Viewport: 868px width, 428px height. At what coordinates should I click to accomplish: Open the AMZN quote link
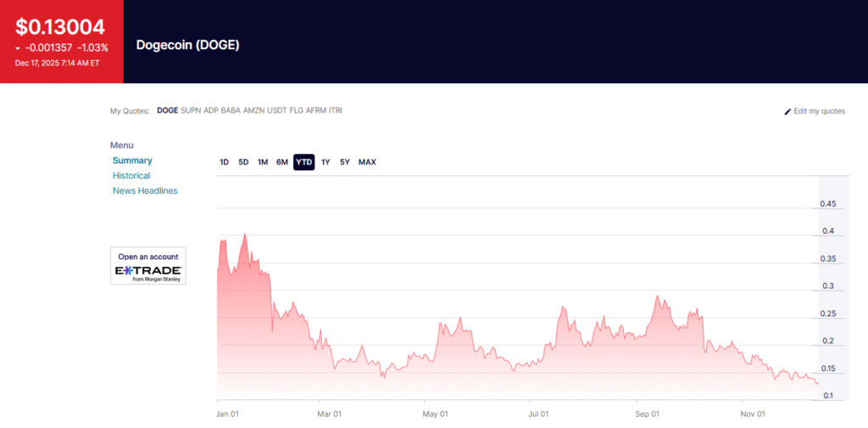[x=253, y=110]
